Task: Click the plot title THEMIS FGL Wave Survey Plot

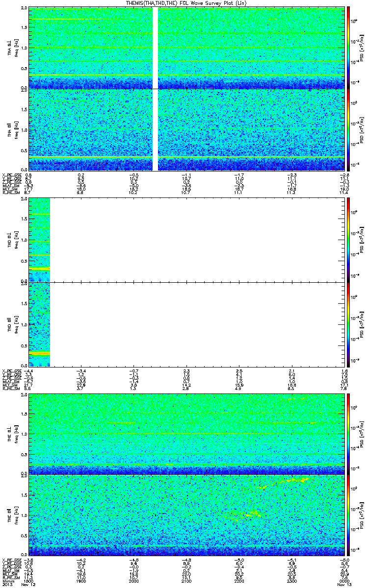Action: pyautogui.click(x=187, y=3)
